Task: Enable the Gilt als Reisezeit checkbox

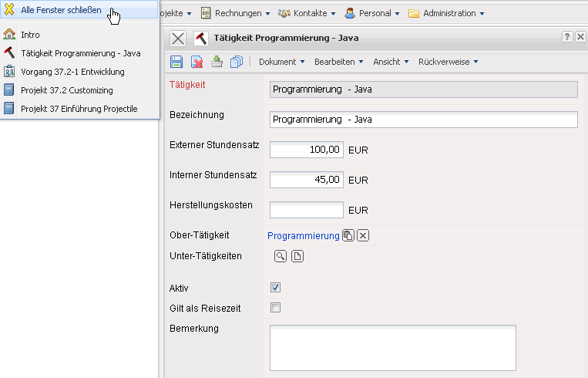Action: click(275, 308)
